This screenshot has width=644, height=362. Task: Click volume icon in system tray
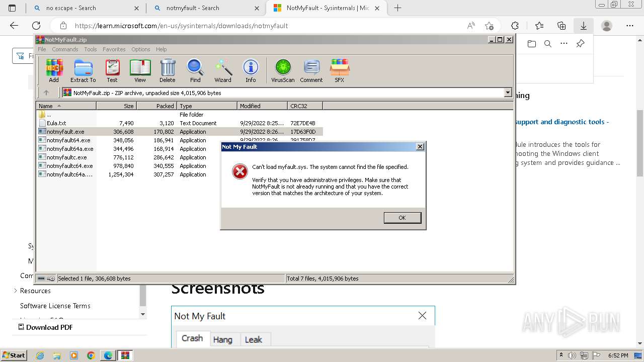tap(572, 355)
